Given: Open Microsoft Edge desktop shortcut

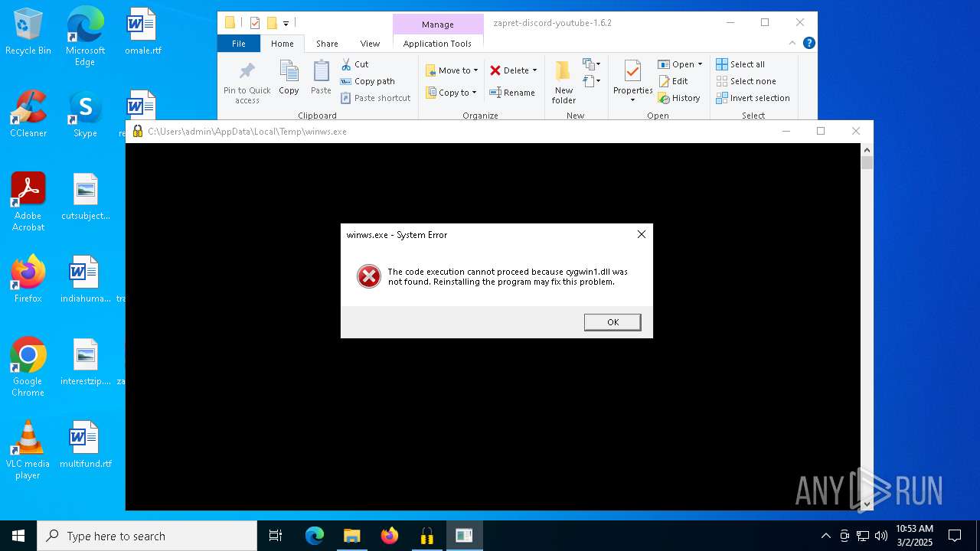Looking at the screenshot, I should (85, 37).
